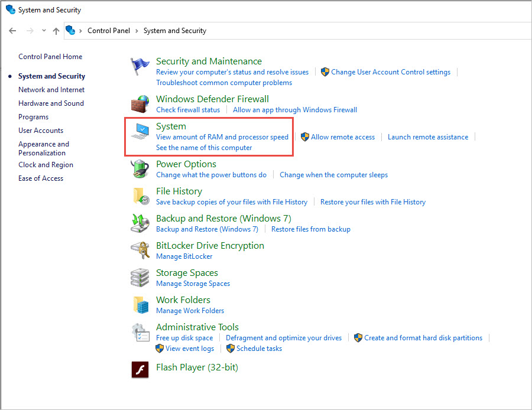Expand the chevron after the address bar icon
Screen dimensions: 532x410
80,31
